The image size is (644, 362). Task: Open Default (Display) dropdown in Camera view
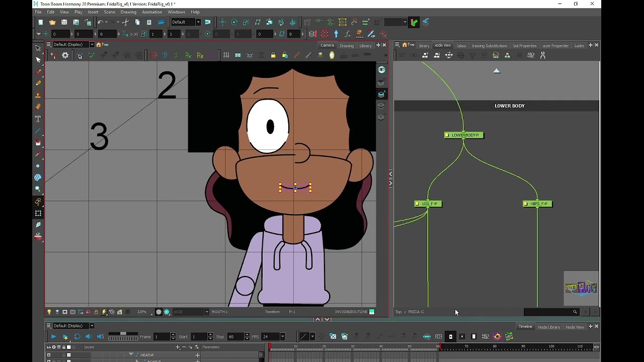click(x=92, y=45)
